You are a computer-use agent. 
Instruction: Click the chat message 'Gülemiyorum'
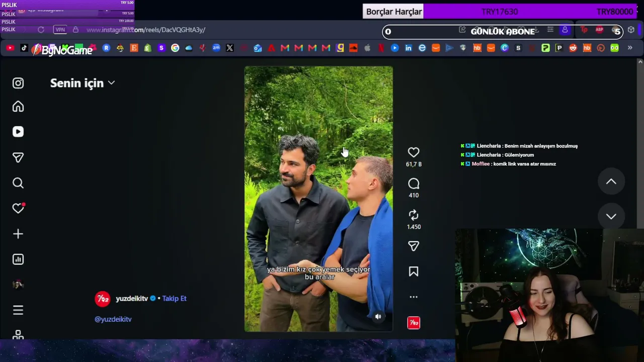click(519, 155)
